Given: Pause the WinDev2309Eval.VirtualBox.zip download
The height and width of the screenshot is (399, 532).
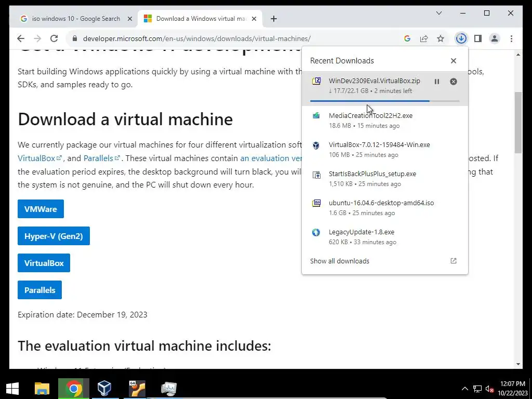Looking at the screenshot, I should point(436,82).
